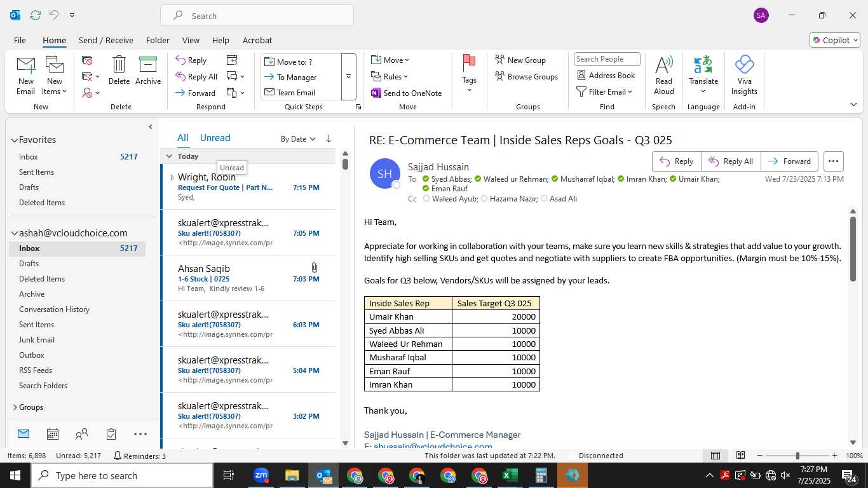
Task: Show All messages filter
Action: (183, 138)
